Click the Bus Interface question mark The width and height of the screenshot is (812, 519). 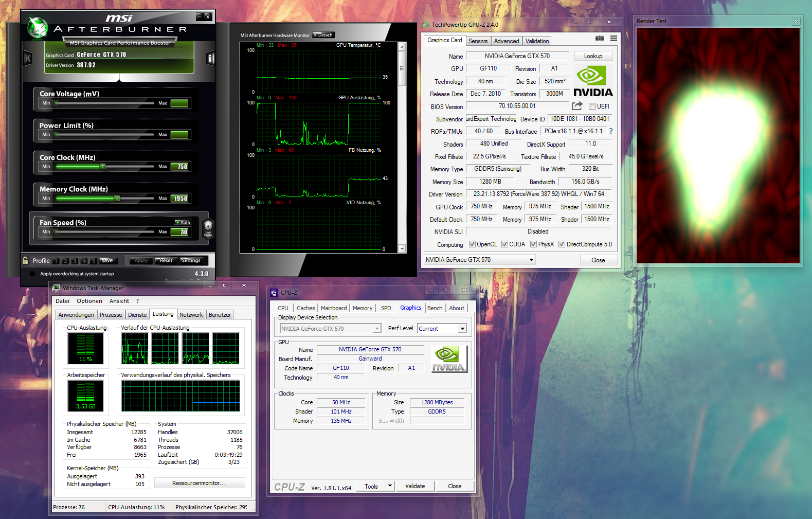pyautogui.click(x=611, y=131)
